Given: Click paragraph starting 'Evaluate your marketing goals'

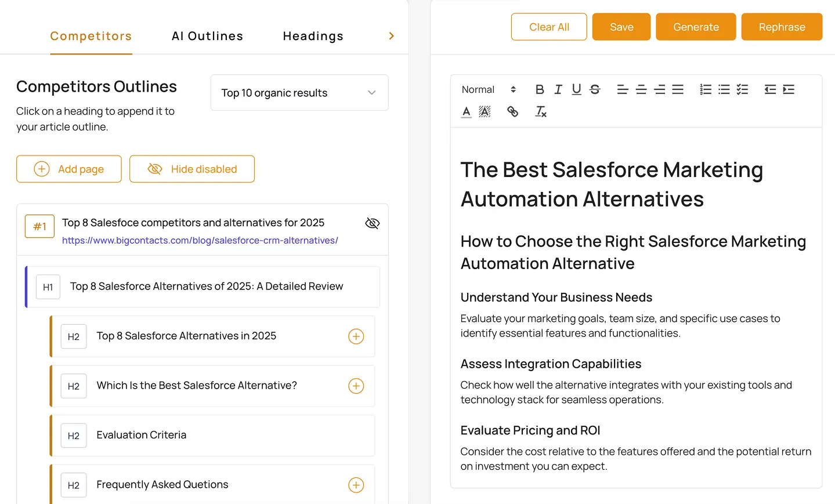Looking at the screenshot, I should click(620, 326).
